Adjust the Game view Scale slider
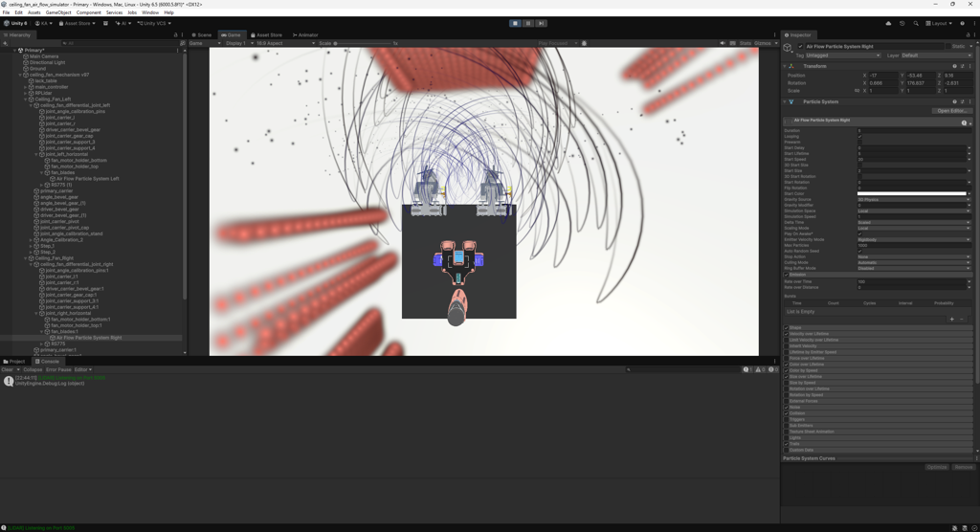Screen dimensions: 980x532 363,43
